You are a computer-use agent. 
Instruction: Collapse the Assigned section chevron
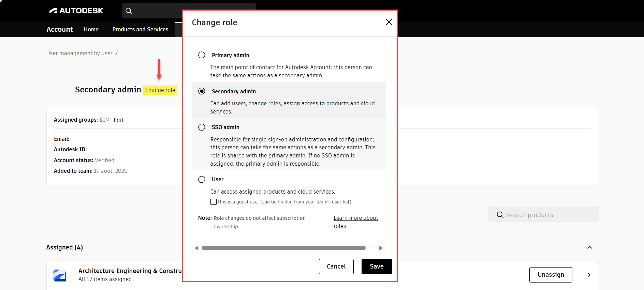coord(589,247)
